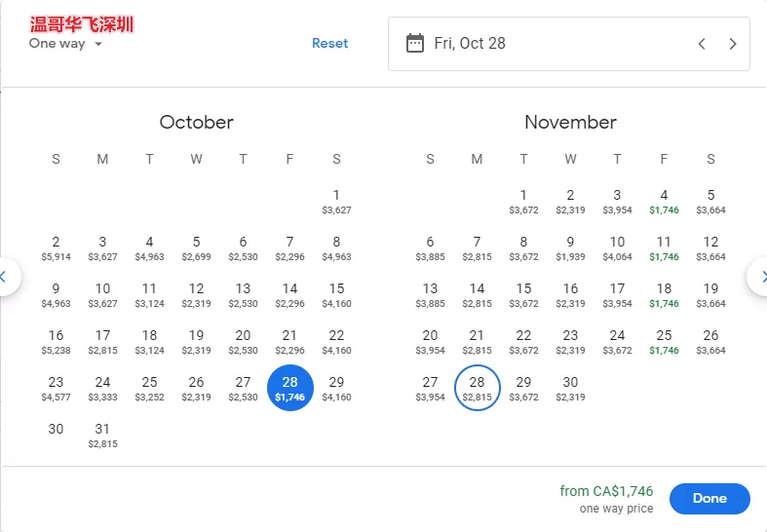
Task: Open the One way trip type dropdown
Action: (x=65, y=44)
